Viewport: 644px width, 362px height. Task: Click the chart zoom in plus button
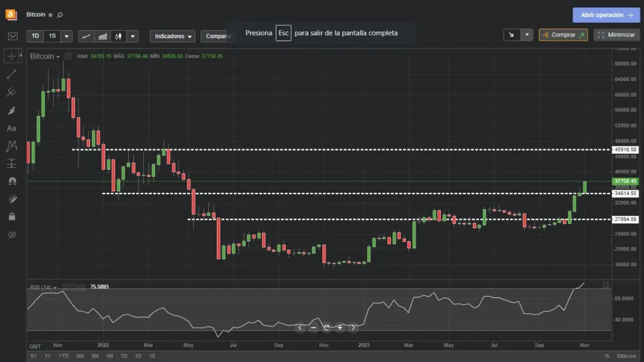tap(340, 327)
